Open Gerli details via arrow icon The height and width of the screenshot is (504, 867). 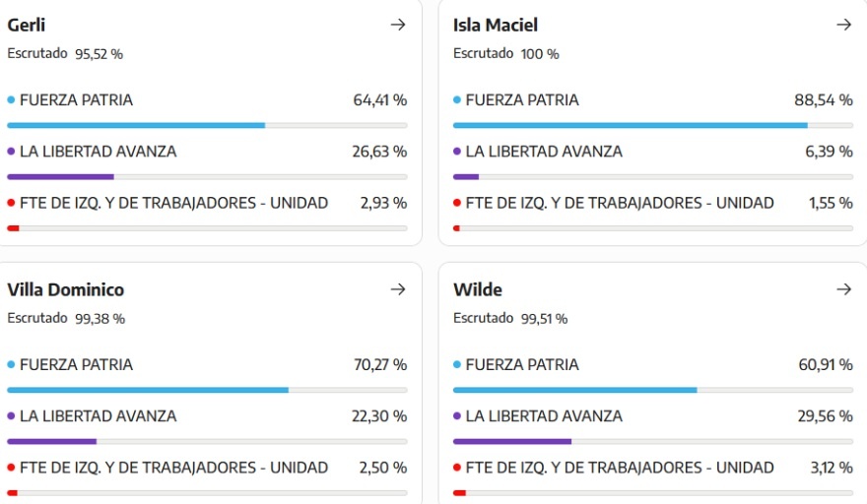coord(398,25)
